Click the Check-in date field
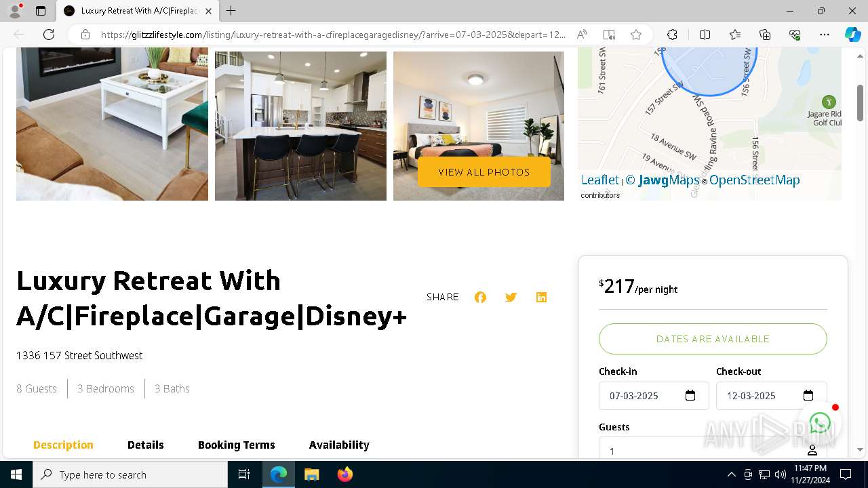Screen dimensions: 868x488 tap(654, 396)
